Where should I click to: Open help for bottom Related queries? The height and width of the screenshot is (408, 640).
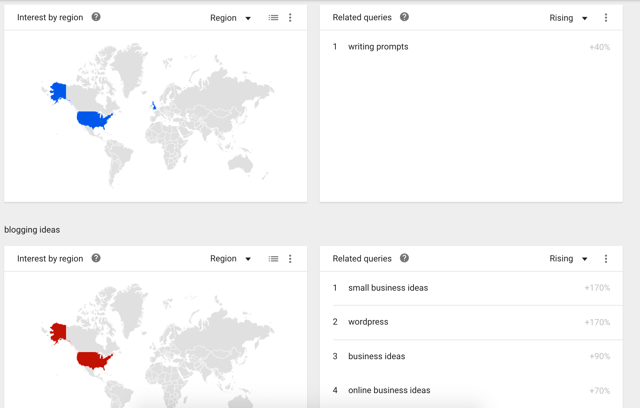(x=404, y=258)
